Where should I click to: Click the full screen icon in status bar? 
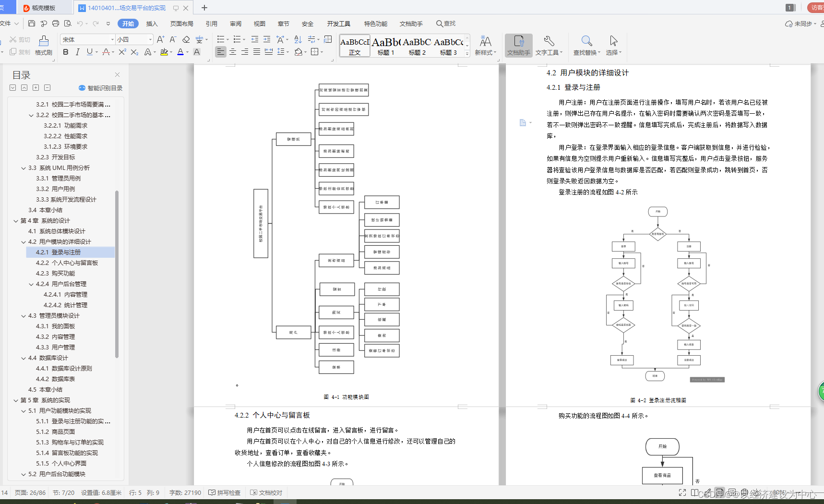[682, 492]
